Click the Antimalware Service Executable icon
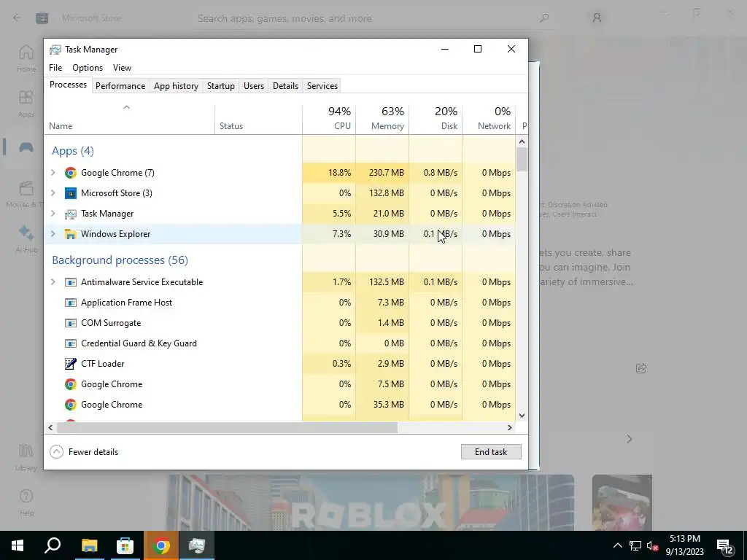The height and width of the screenshot is (560, 747). click(71, 282)
